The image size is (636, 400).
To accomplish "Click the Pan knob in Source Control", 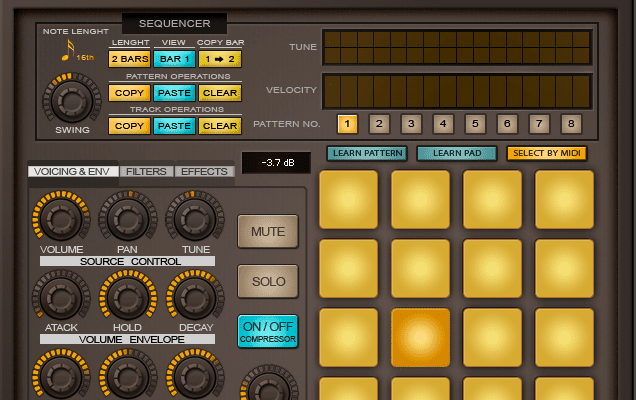I will click(127, 217).
